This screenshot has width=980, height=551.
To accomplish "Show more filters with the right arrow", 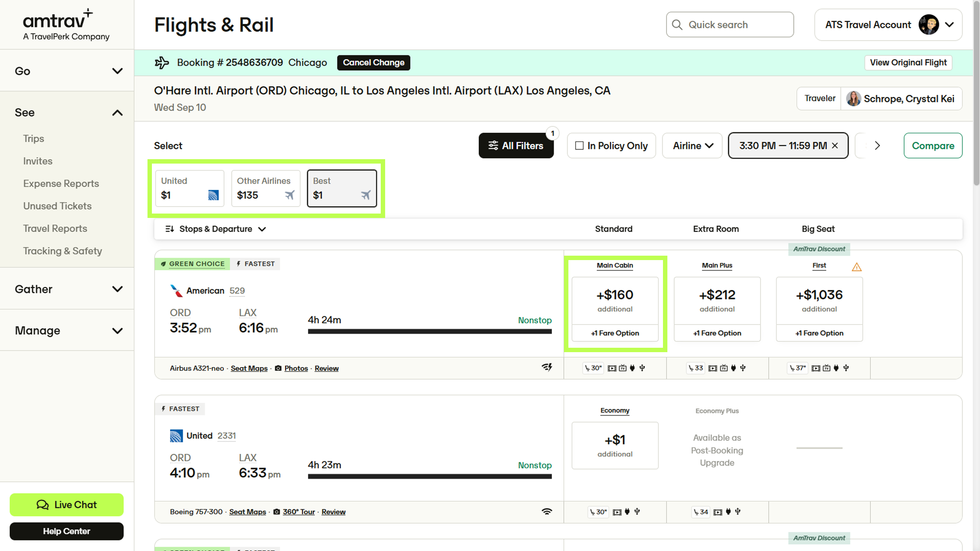I will click(877, 145).
